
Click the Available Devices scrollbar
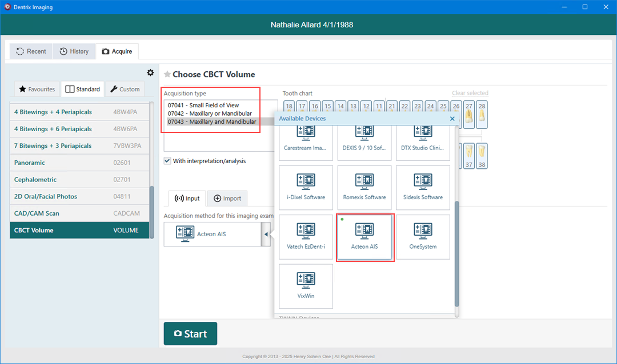pyautogui.click(x=456, y=251)
